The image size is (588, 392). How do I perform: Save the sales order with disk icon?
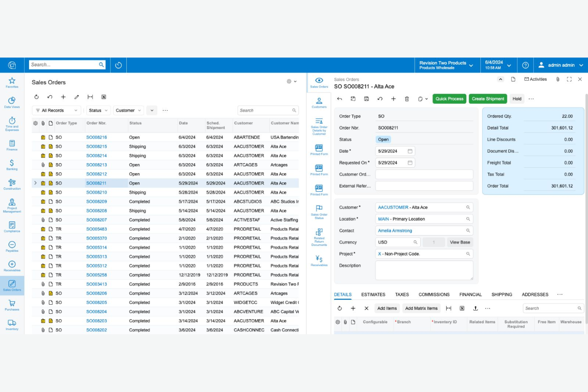(366, 99)
